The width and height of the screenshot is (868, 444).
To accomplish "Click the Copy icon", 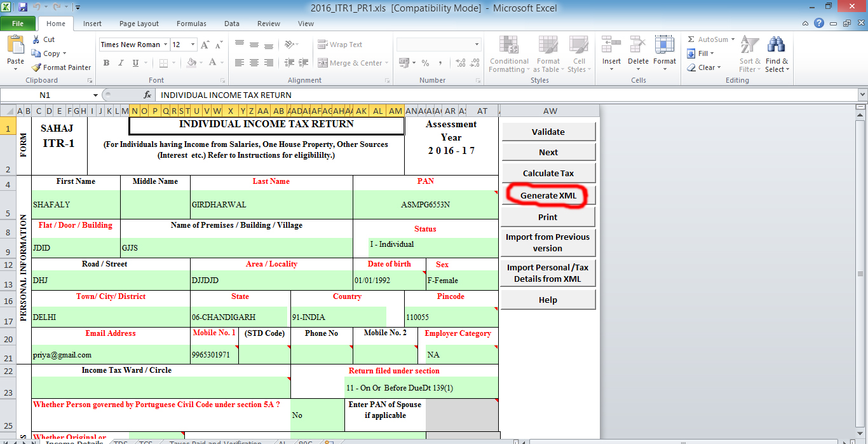I will tap(36, 53).
